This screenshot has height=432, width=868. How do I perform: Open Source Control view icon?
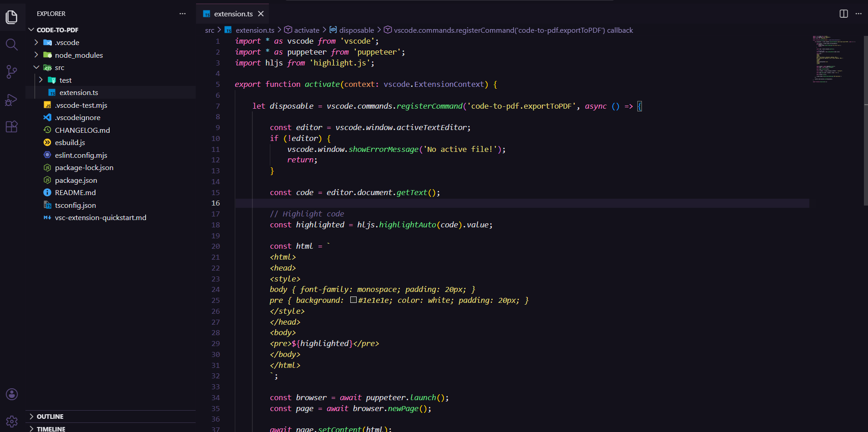tap(12, 72)
